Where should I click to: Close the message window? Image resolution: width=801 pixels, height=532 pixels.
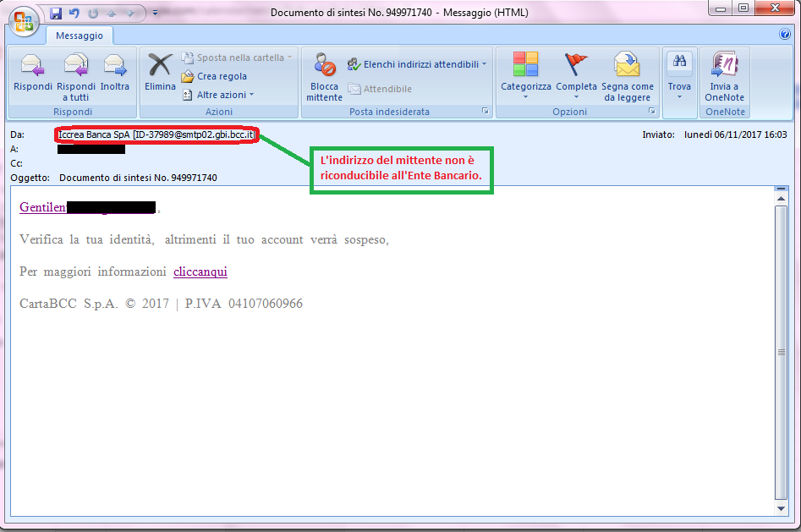(775, 8)
